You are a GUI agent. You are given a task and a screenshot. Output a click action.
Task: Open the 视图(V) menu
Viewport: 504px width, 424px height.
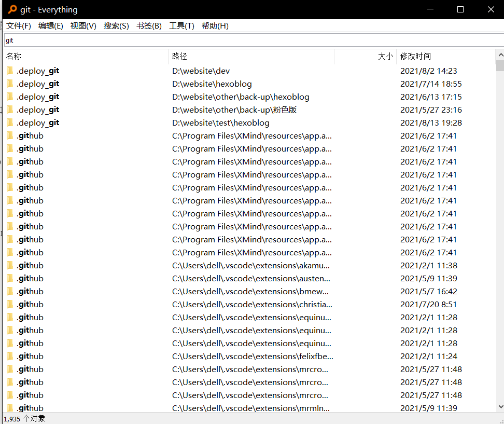83,26
